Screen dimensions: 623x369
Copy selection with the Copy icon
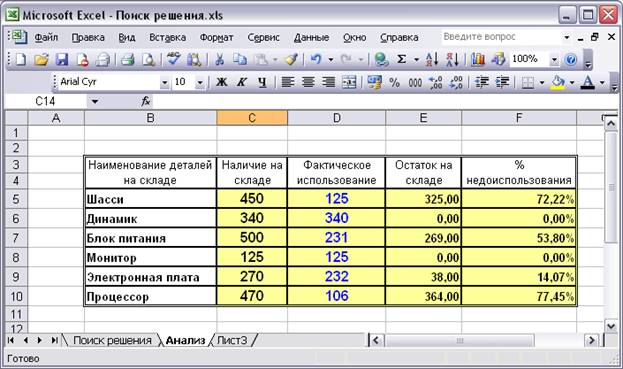240,60
